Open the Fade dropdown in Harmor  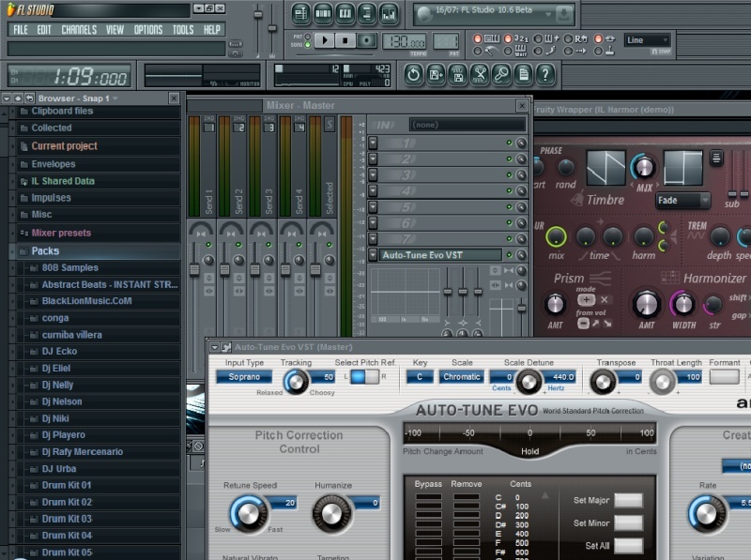pyautogui.click(x=682, y=201)
